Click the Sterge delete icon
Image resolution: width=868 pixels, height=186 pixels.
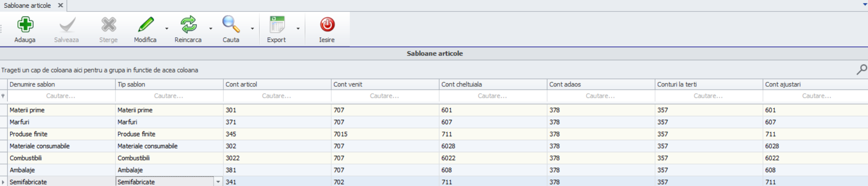[x=109, y=25]
